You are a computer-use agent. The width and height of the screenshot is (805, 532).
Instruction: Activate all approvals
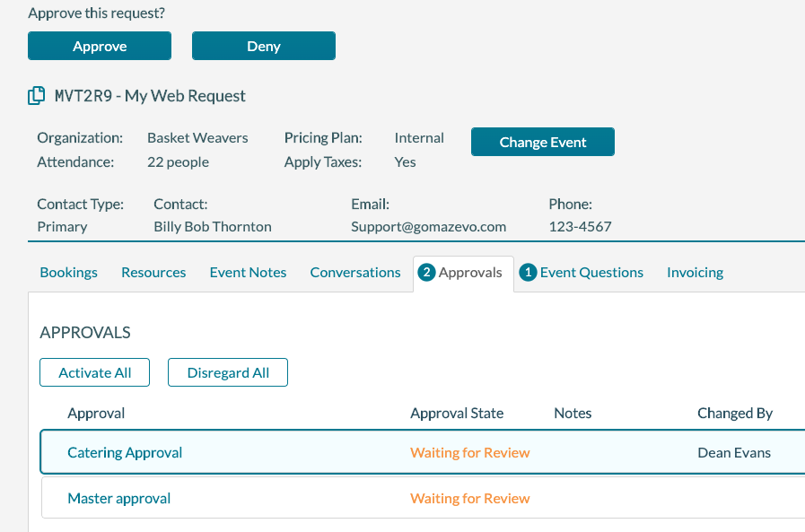[x=94, y=371]
